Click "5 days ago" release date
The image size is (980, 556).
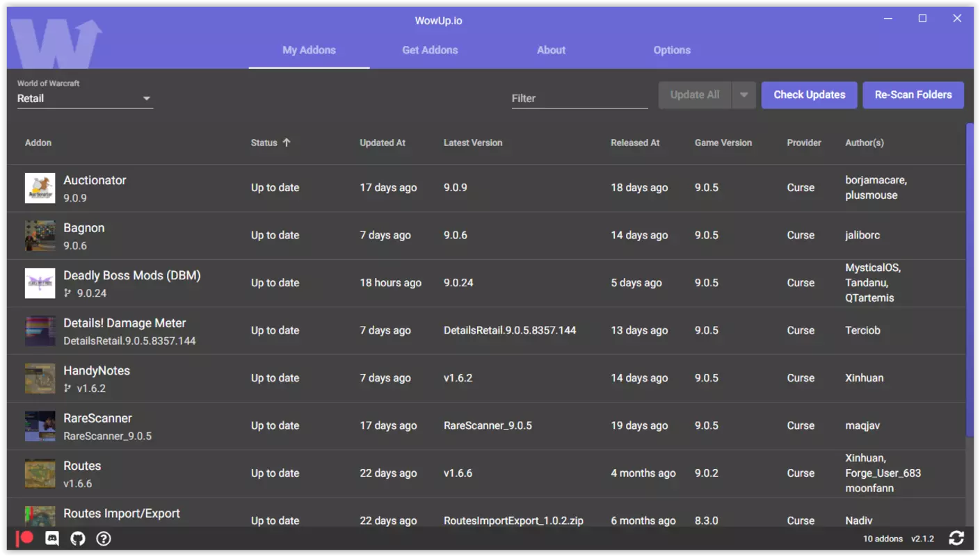tap(636, 283)
